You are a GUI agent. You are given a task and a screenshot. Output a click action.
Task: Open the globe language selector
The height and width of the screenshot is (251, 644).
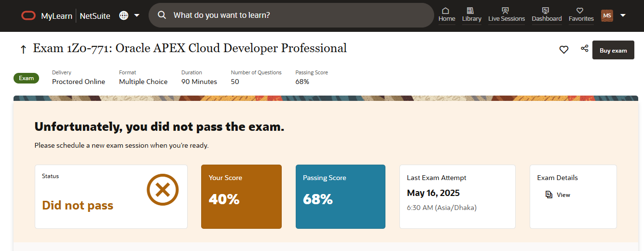123,15
